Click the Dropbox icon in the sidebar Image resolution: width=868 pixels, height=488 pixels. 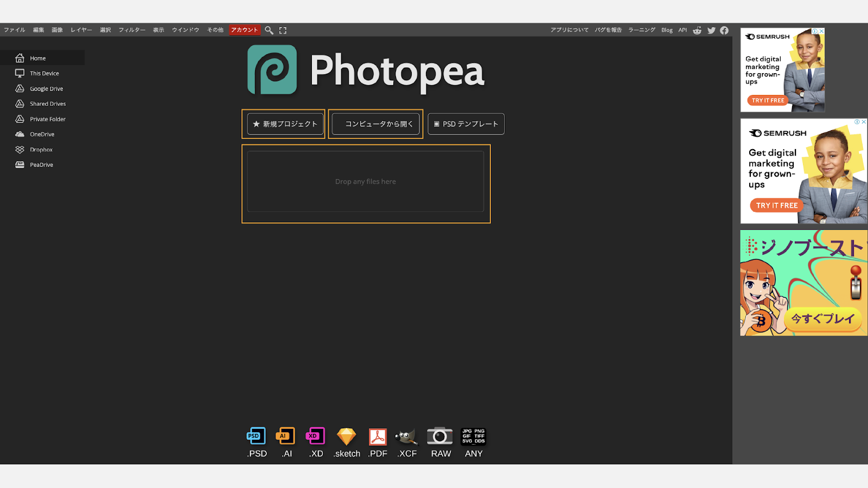(20, 149)
